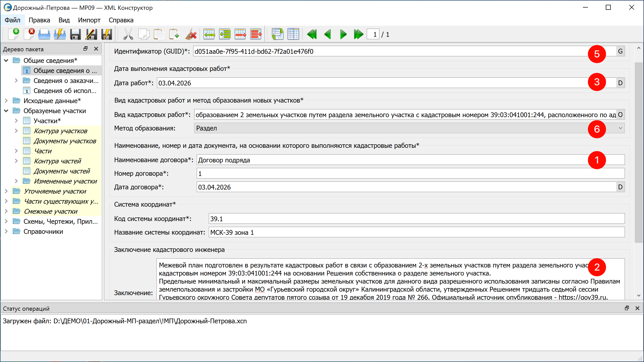This screenshot has width=644, height=362.
Task: Click the O button beside Вид кадастровых работ
Action: pyautogui.click(x=620, y=115)
